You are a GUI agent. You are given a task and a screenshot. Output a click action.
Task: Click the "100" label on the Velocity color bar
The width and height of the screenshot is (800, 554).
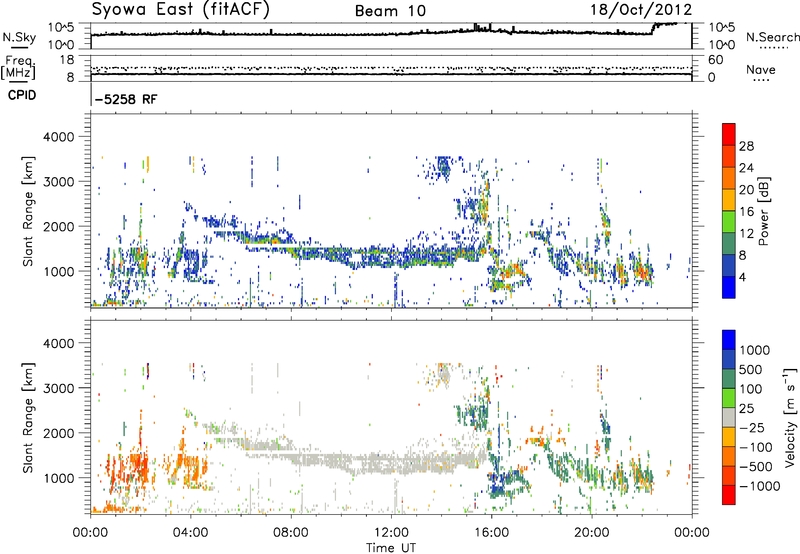pos(751,389)
